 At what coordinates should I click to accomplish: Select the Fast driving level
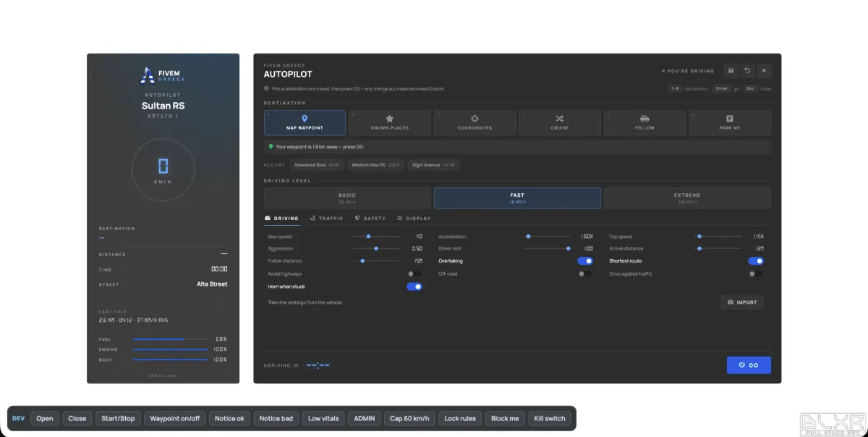pos(517,198)
